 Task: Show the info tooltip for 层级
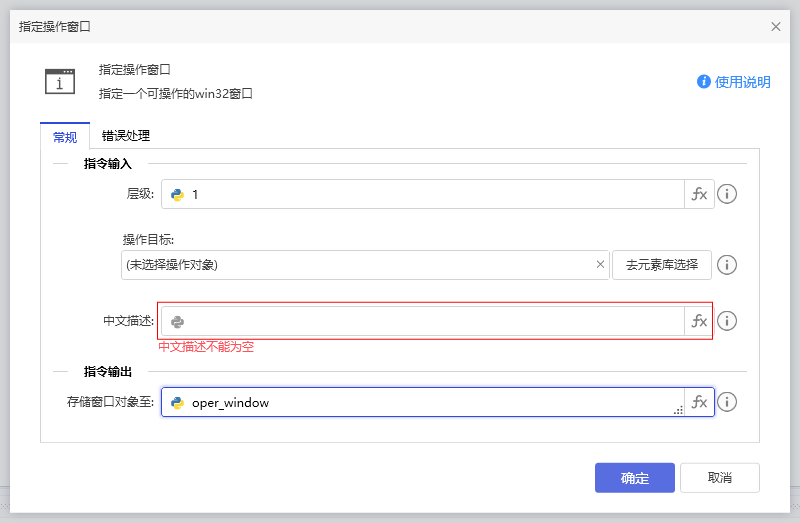(728, 194)
